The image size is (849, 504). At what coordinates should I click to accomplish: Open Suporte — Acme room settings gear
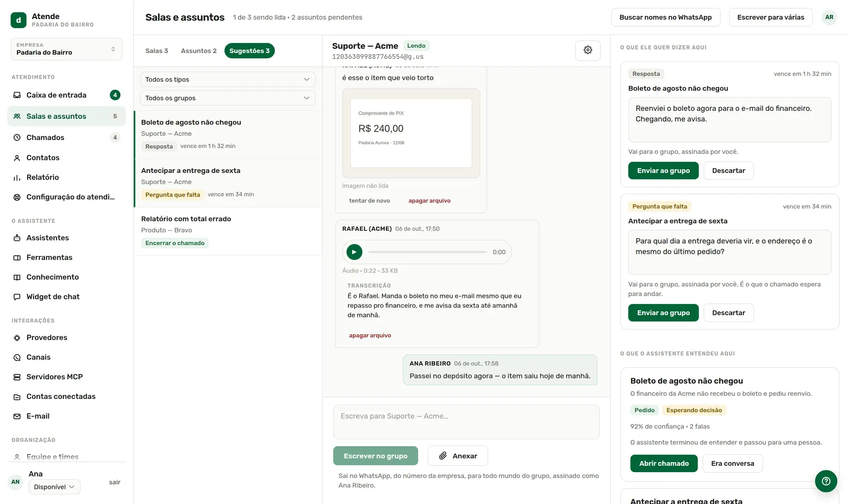588,50
